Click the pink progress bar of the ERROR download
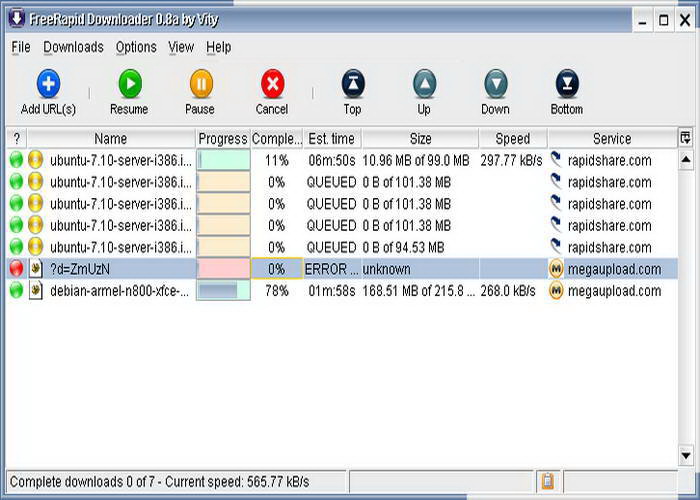 [223, 269]
